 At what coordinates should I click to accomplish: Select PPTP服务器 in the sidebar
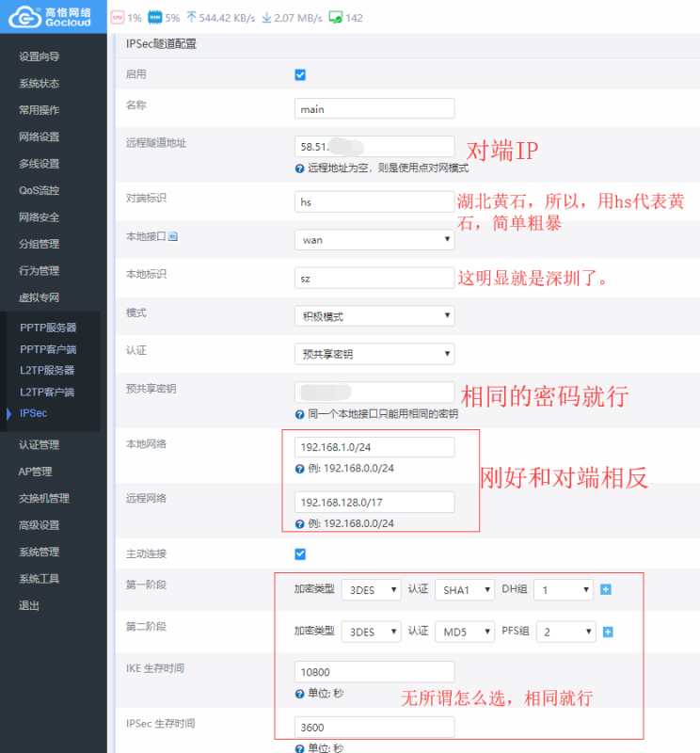[x=48, y=328]
